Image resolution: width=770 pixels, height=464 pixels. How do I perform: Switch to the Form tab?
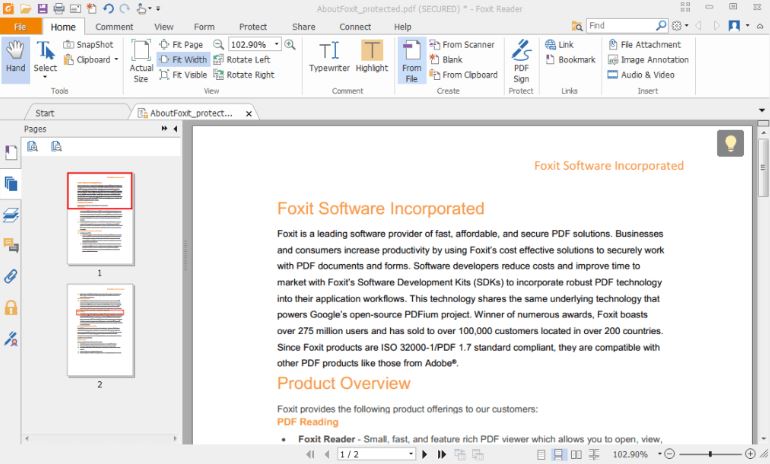[x=204, y=27]
